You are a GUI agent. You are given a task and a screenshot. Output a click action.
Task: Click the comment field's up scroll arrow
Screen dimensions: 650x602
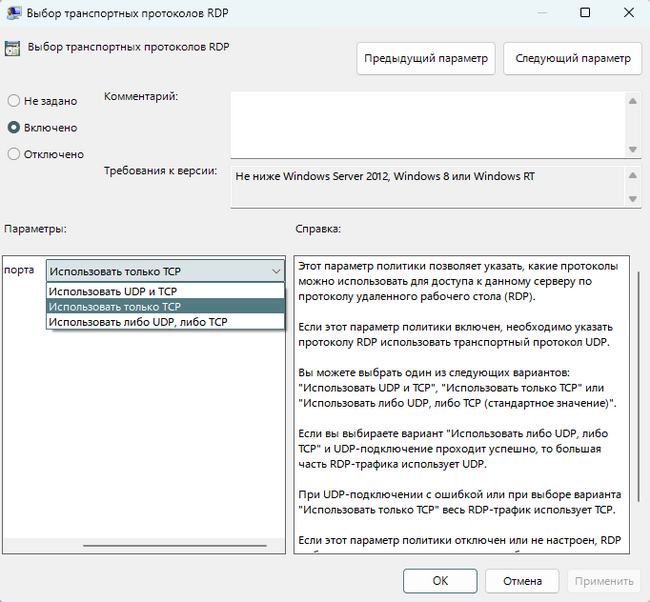click(x=633, y=101)
